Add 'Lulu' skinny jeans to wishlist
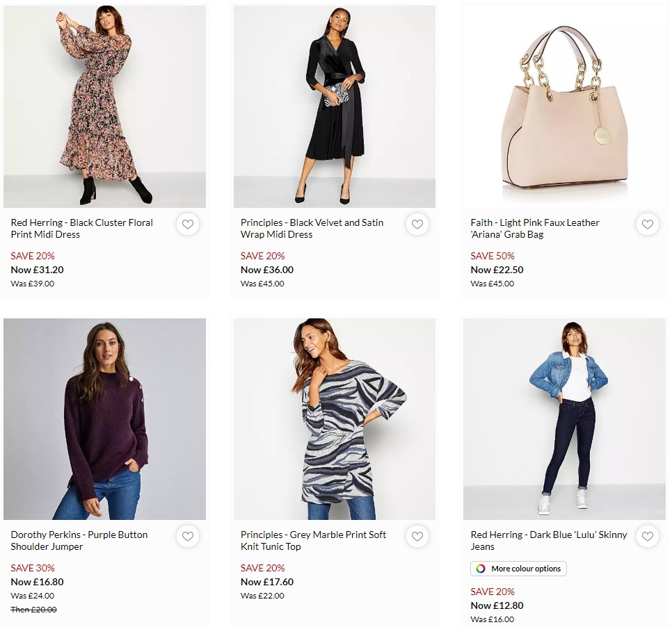This screenshot has width=672, height=627. pos(648,537)
